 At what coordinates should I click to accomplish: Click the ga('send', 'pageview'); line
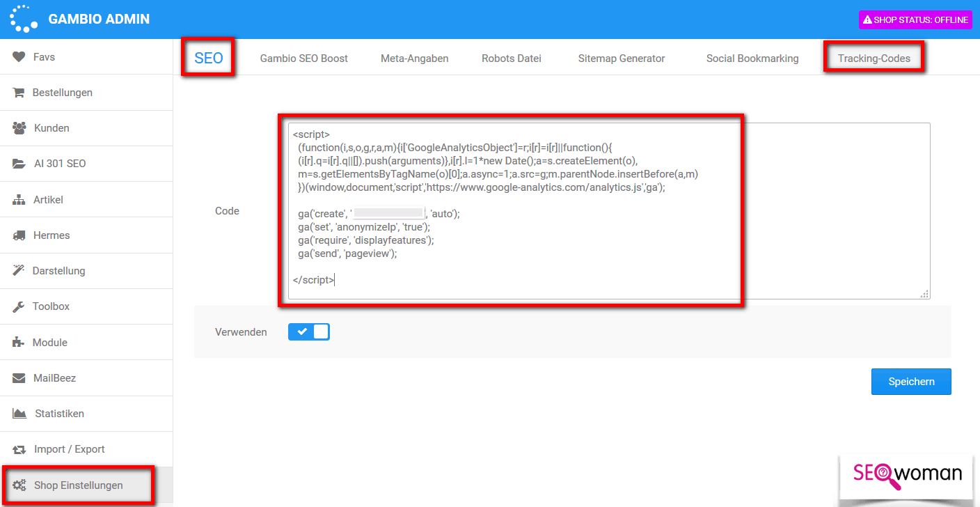(347, 253)
